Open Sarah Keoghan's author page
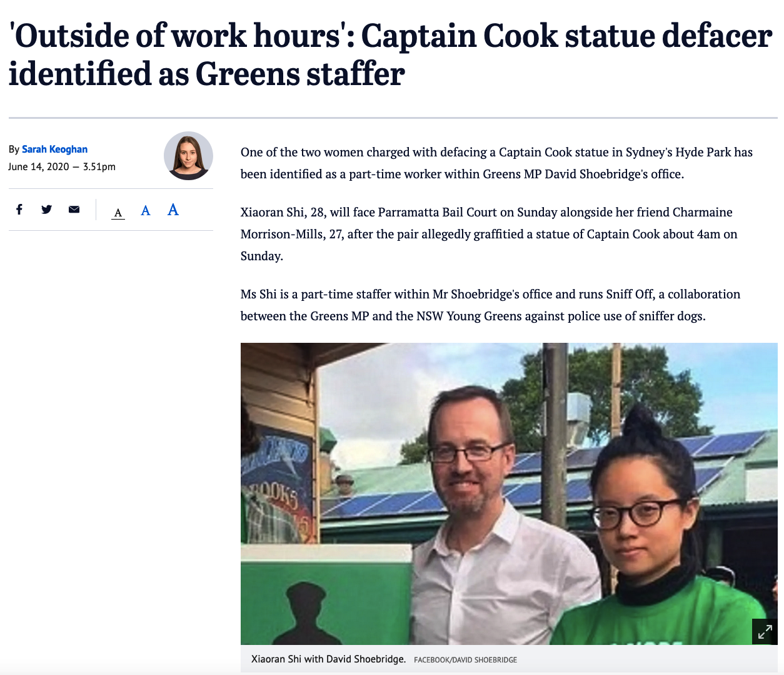Viewport: 784px width, 675px height. coord(54,149)
